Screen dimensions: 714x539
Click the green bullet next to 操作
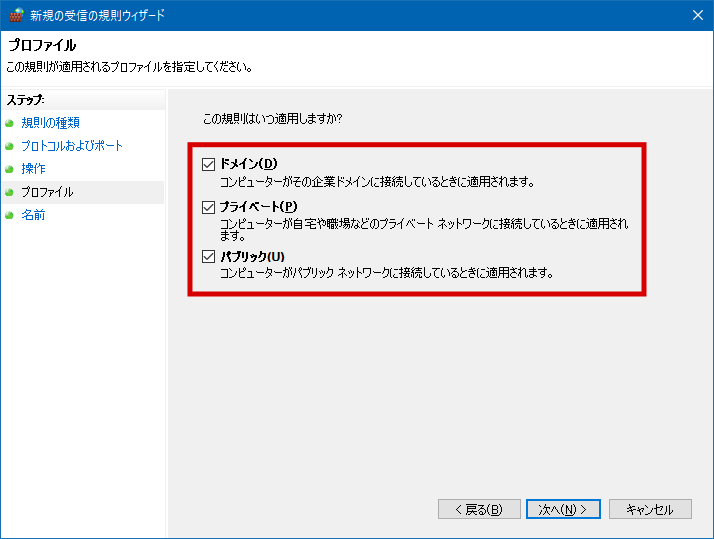point(10,169)
